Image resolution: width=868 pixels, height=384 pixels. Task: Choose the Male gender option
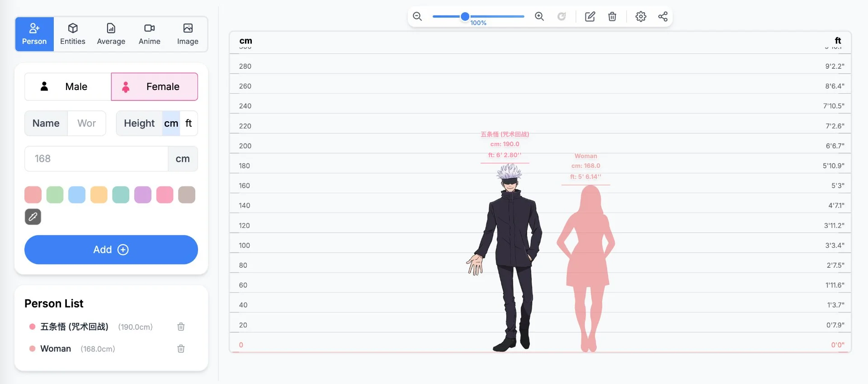[x=68, y=86]
